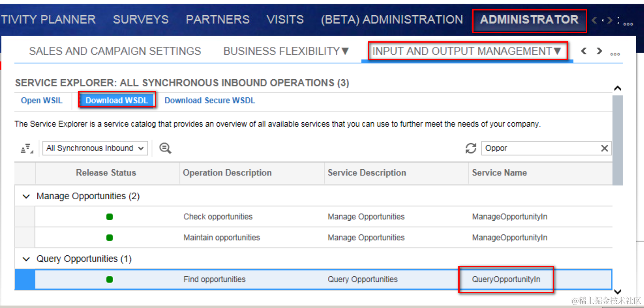Collapse the Query Opportunities group

coord(27,259)
